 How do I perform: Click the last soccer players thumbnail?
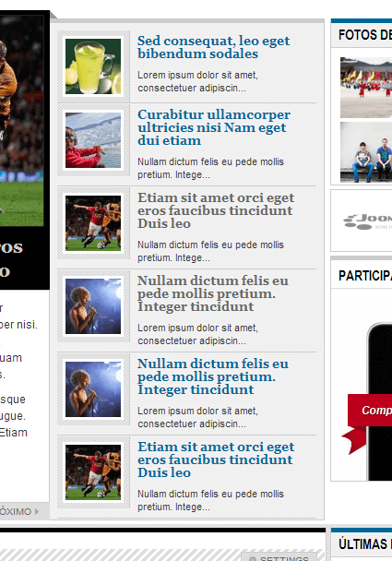pos(93,472)
